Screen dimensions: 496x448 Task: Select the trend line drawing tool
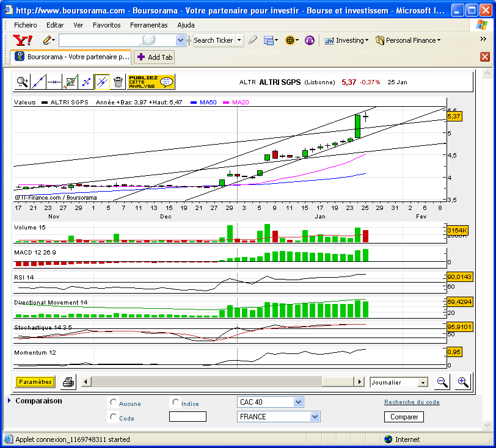coord(38,82)
